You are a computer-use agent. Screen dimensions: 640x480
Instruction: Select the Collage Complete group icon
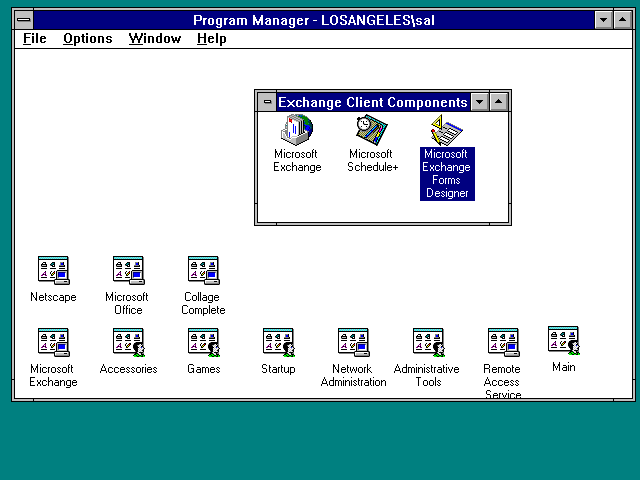tap(204, 270)
